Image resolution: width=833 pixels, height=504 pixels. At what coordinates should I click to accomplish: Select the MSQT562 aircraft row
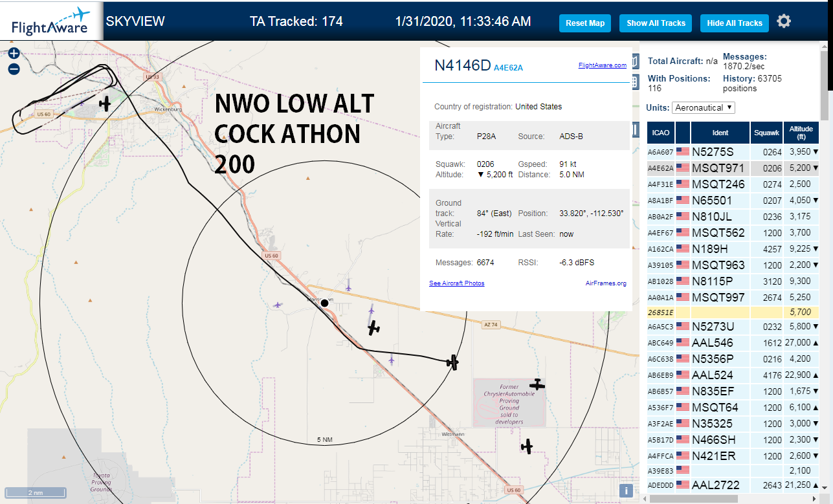click(x=733, y=233)
